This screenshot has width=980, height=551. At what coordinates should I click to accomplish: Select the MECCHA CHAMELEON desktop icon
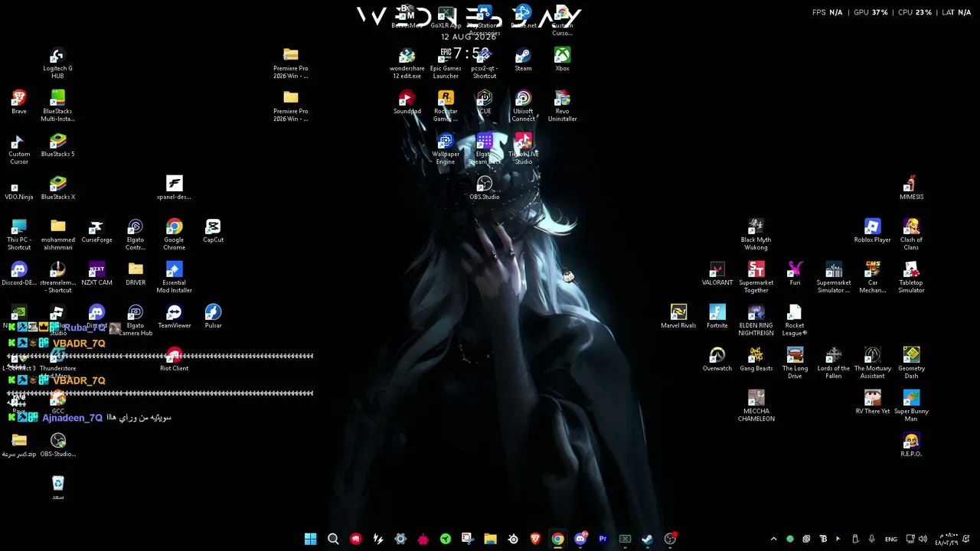coord(756,406)
